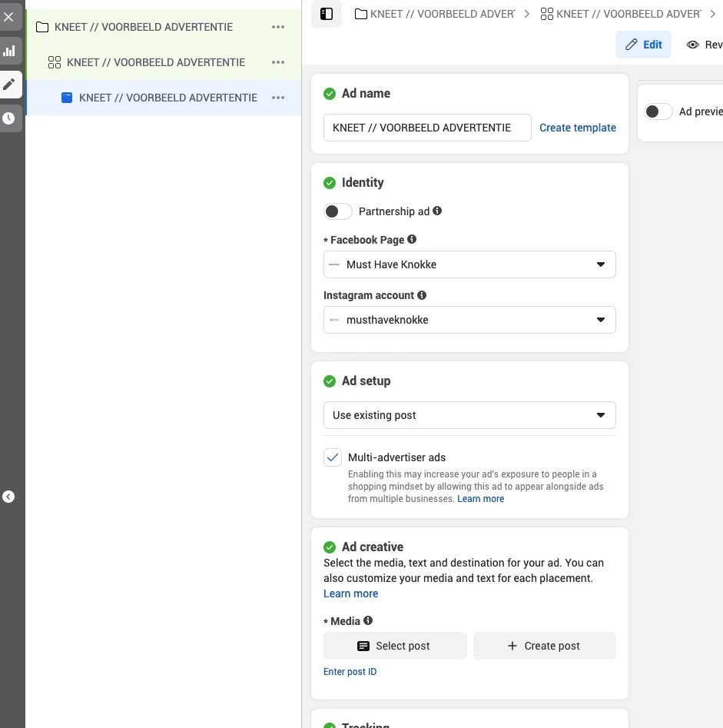Screen dimensions: 723x728
Task: Click the Partnership ad info icon
Action: 437,211
